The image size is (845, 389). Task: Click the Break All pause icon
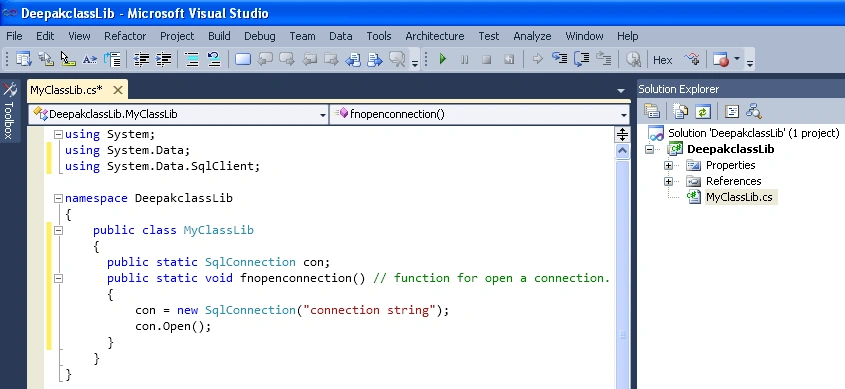coord(465,59)
